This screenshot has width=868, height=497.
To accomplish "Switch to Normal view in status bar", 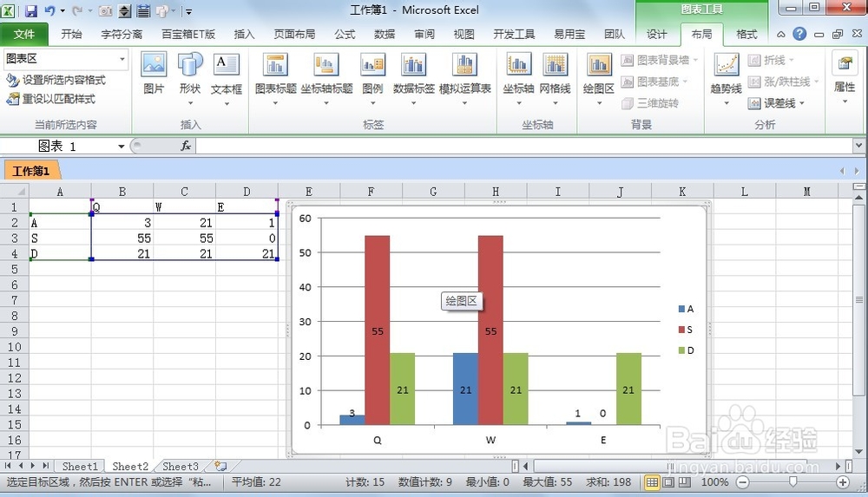I will point(652,482).
